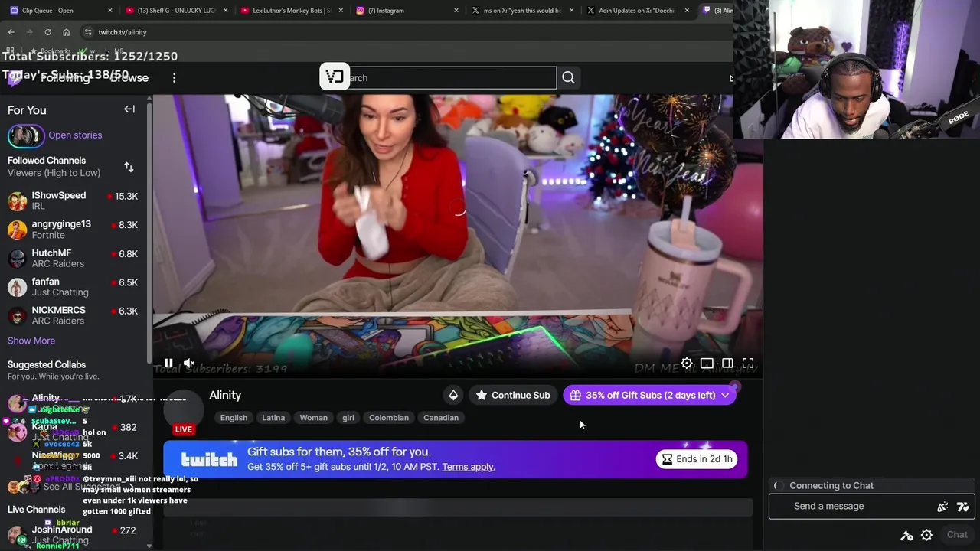
Task: Select the Canadian tag
Action: click(x=441, y=418)
